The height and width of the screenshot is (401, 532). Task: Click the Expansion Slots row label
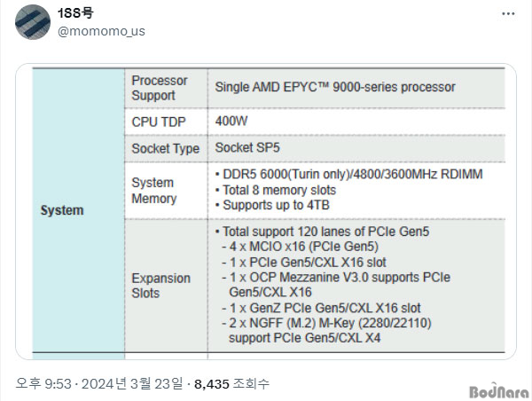tap(160, 286)
